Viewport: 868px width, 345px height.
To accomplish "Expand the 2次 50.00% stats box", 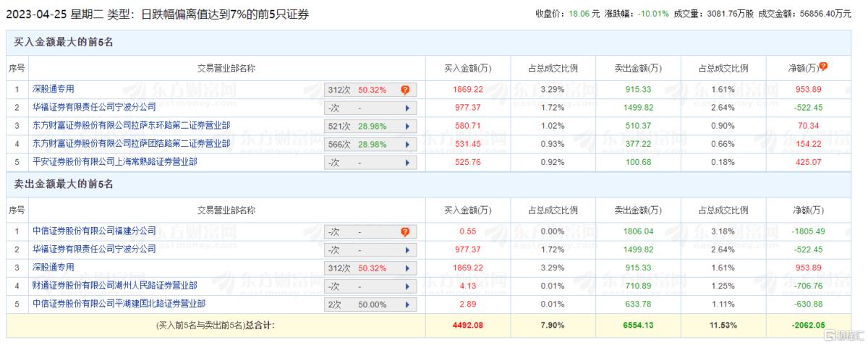I will tap(371, 304).
